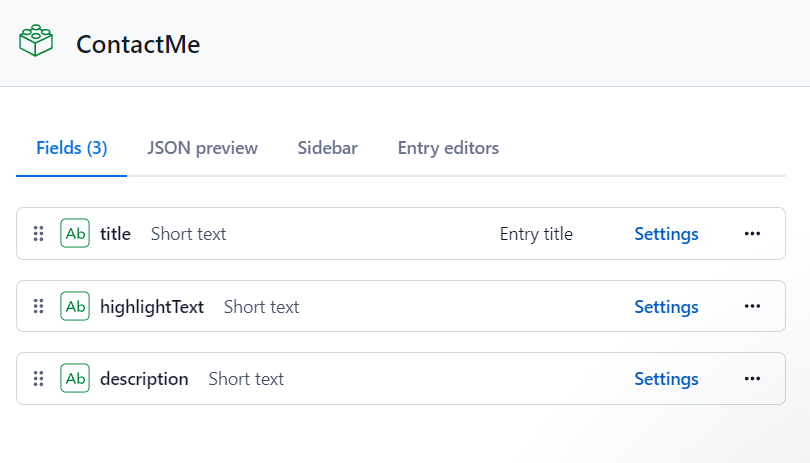This screenshot has width=810, height=463.
Task: Select the highlightText field name
Action: click(152, 306)
